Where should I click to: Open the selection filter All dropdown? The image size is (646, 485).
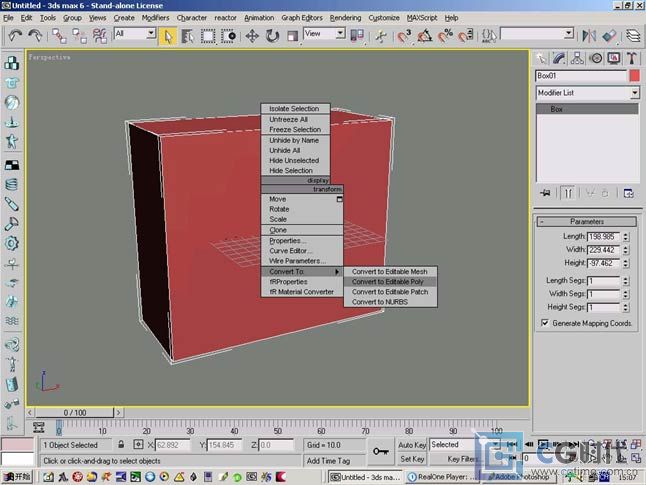point(151,33)
